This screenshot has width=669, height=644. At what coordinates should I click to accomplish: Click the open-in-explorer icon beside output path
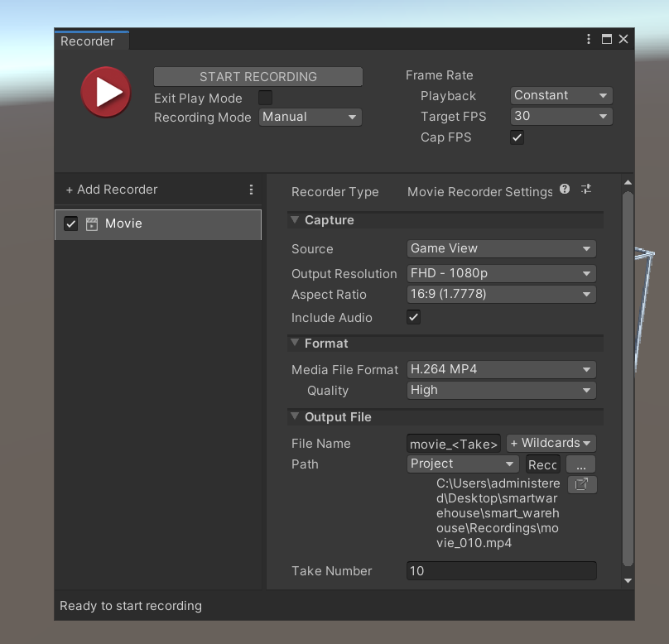(582, 484)
